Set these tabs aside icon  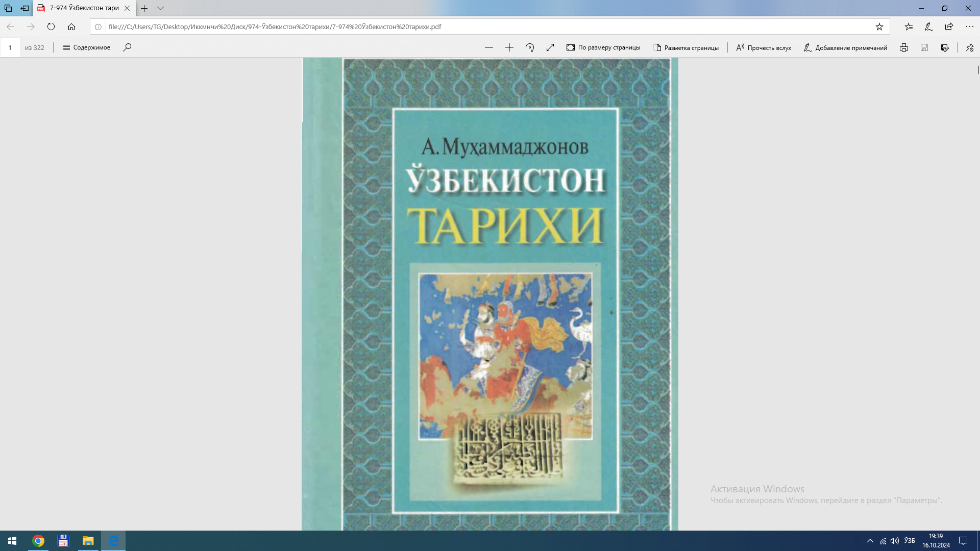pyautogui.click(x=24, y=8)
